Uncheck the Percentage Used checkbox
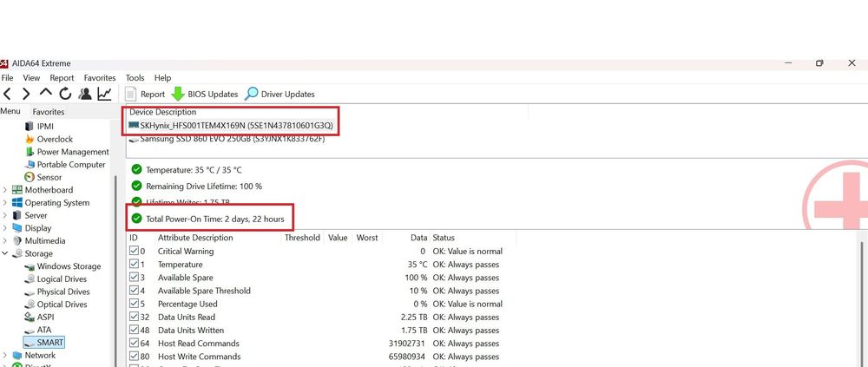 tap(134, 304)
